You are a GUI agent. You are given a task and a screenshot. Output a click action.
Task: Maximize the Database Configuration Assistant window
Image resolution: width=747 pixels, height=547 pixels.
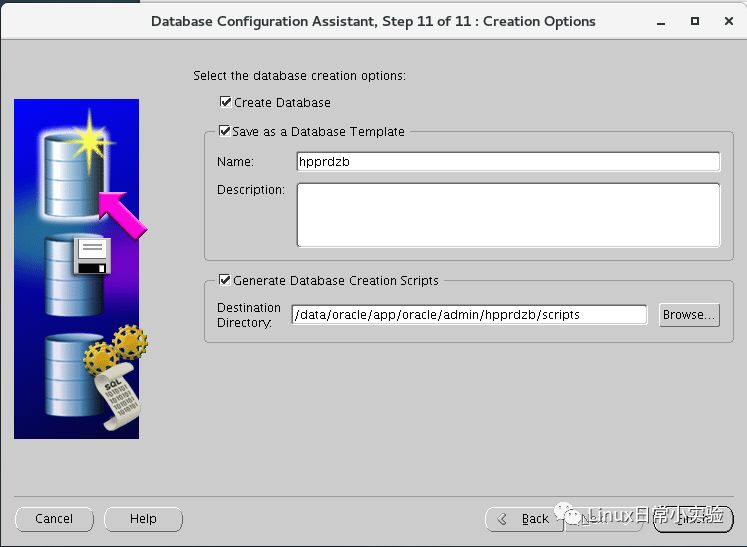pos(695,21)
